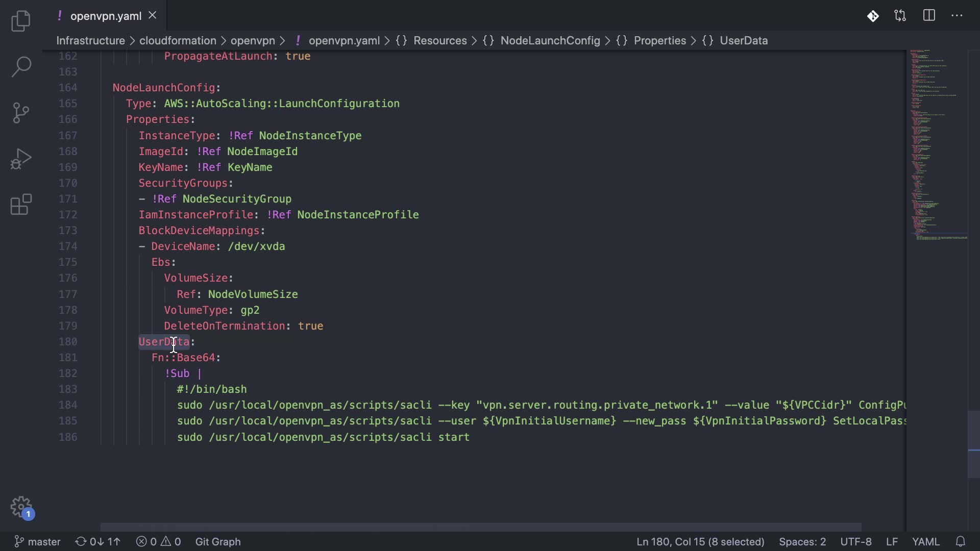980x551 pixels.
Task: Open the Search view icon
Action: 21,66
